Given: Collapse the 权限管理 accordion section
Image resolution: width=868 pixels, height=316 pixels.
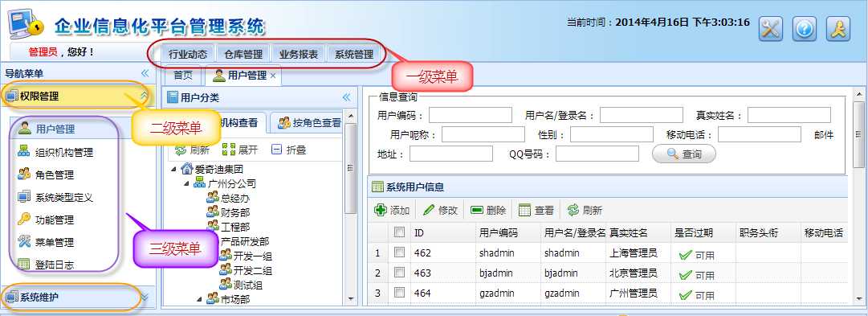Looking at the screenshot, I should coord(144,96).
